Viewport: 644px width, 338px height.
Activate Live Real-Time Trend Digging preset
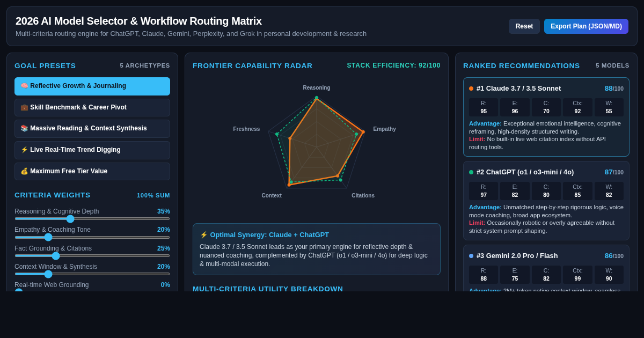tap(92, 150)
